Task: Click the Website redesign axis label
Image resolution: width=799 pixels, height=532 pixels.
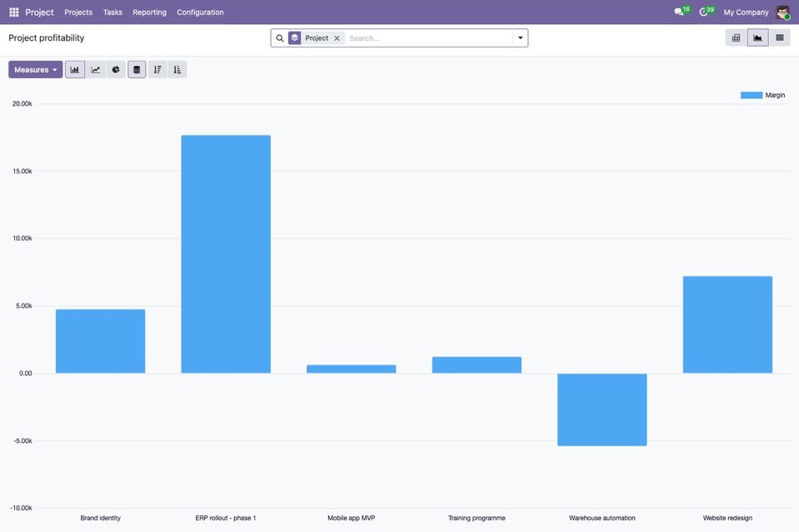Action: pos(727,518)
